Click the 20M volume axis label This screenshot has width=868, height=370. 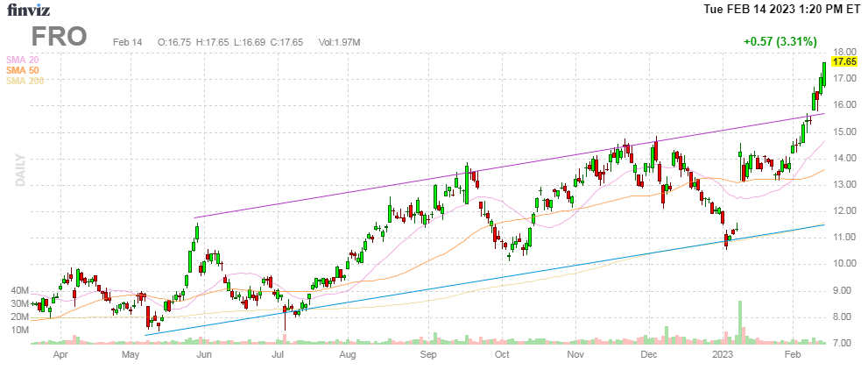20,317
